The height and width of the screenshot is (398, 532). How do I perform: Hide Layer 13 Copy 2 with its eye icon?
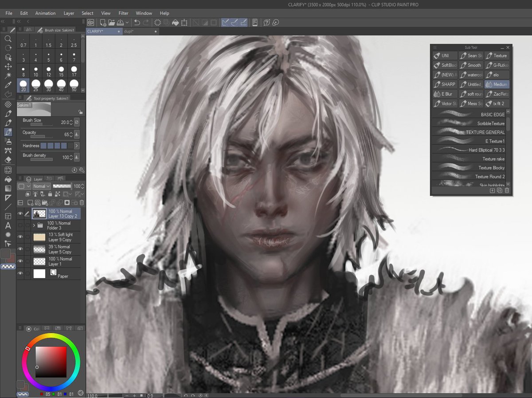pyautogui.click(x=20, y=214)
